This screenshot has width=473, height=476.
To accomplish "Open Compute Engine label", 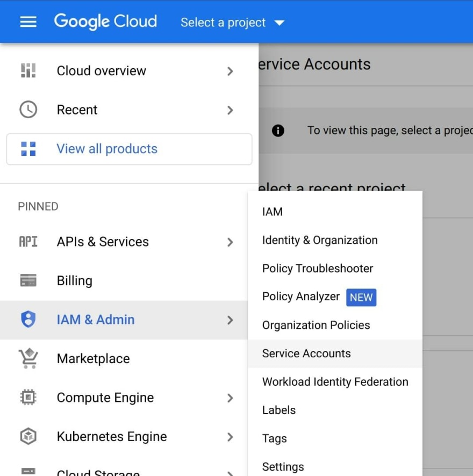I will click(x=105, y=398).
